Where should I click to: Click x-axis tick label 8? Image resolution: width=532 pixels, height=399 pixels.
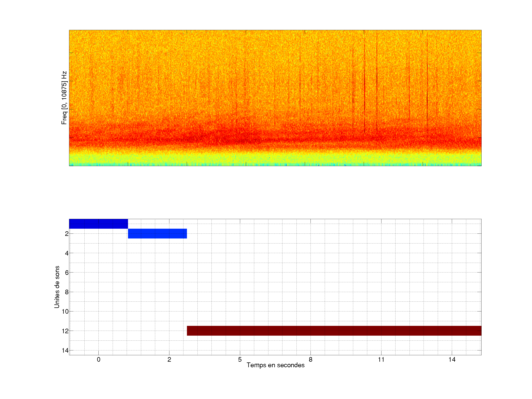click(311, 359)
